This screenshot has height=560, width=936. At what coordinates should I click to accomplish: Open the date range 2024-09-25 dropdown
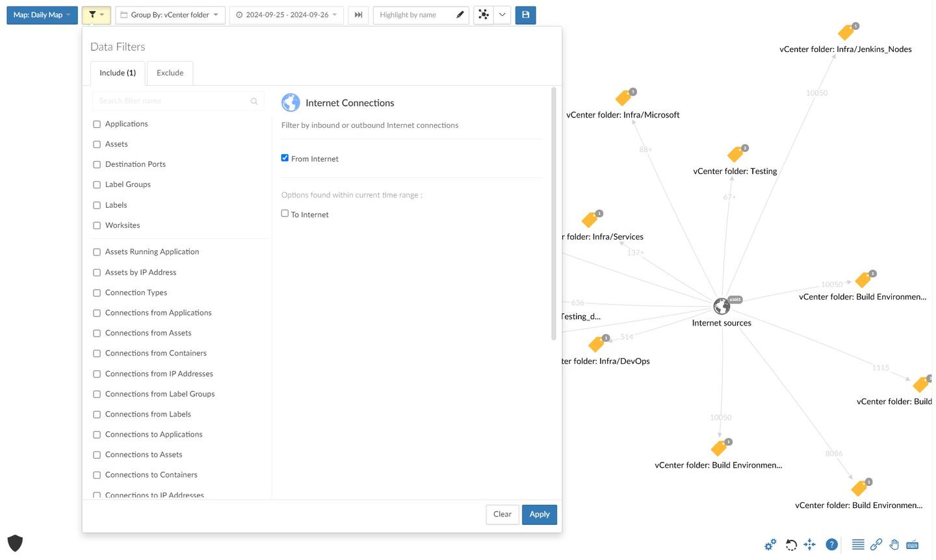pyautogui.click(x=287, y=15)
